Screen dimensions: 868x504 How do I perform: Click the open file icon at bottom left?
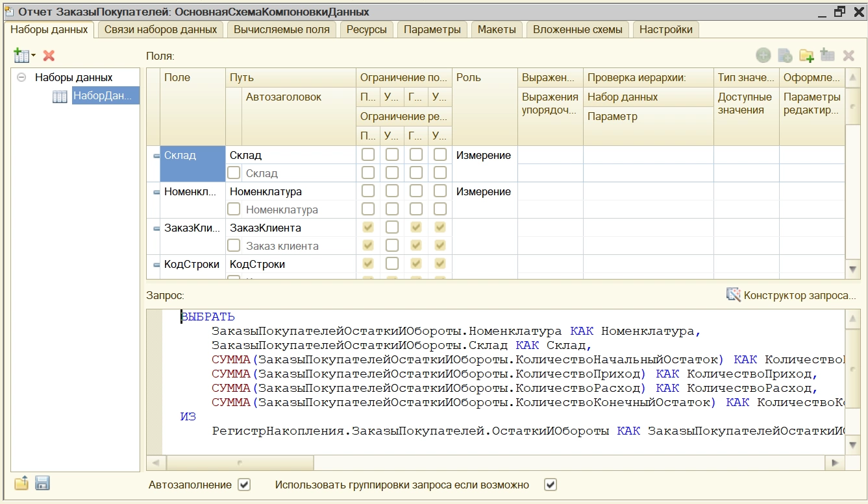[21, 483]
